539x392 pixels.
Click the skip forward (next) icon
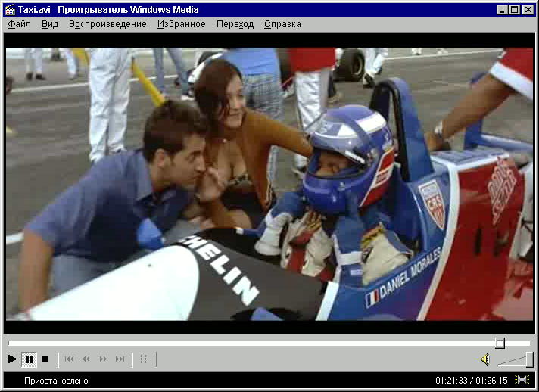(x=120, y=359)
